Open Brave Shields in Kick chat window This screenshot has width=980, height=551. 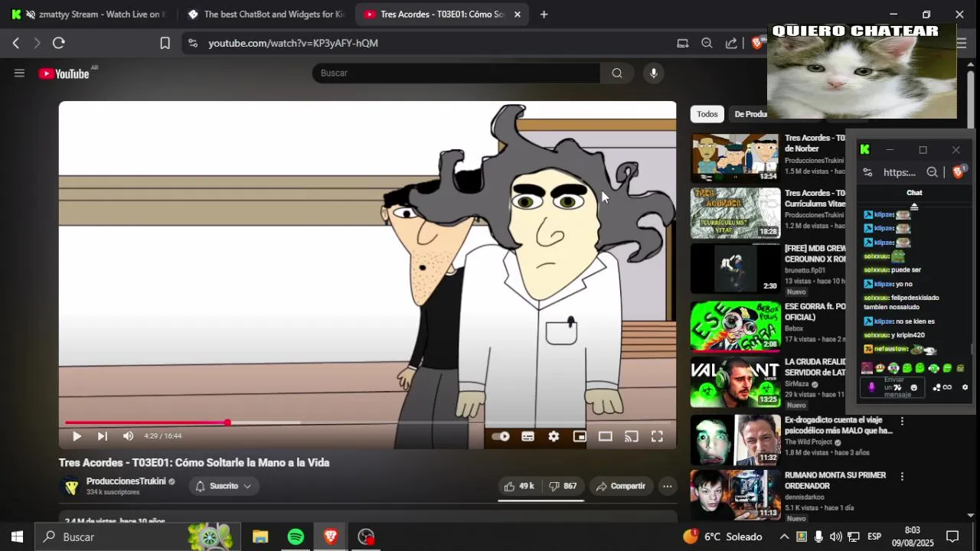(x=958, y=172)
